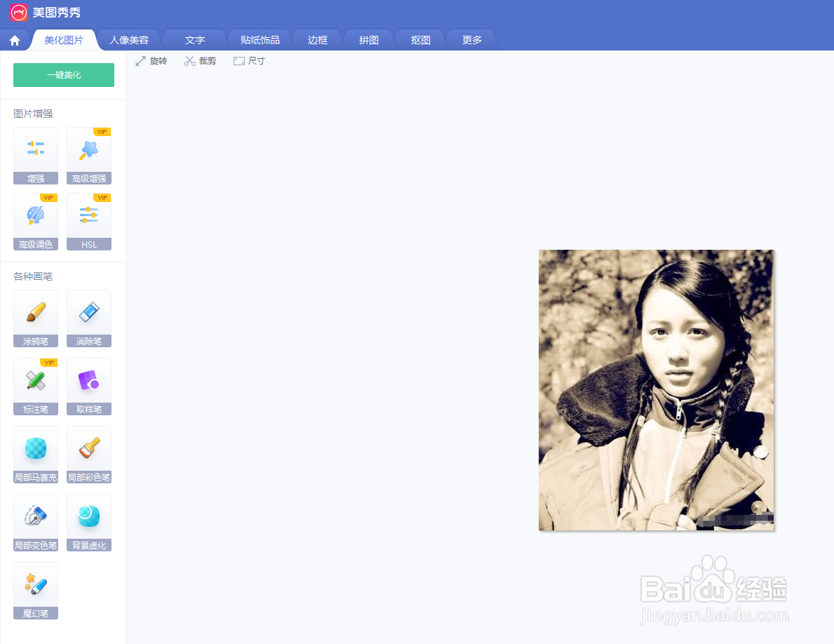
Task: Open the 高级调色 color grading tool
Action: (x=36, y=222)
